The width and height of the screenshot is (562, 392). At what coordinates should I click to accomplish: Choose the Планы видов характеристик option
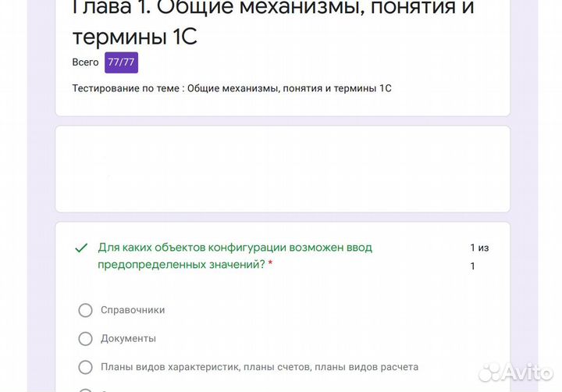85,367
